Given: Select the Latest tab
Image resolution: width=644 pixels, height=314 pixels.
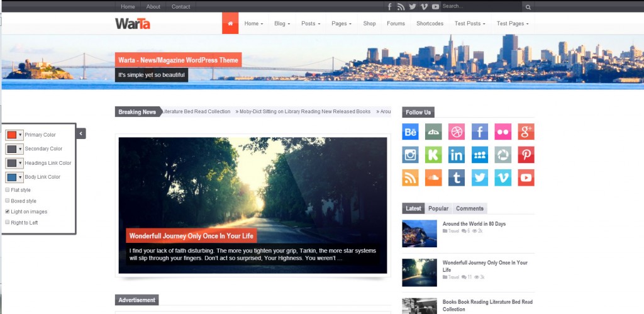Looking at the screenshot, I should pyautogui.click(x=413, y=208).
